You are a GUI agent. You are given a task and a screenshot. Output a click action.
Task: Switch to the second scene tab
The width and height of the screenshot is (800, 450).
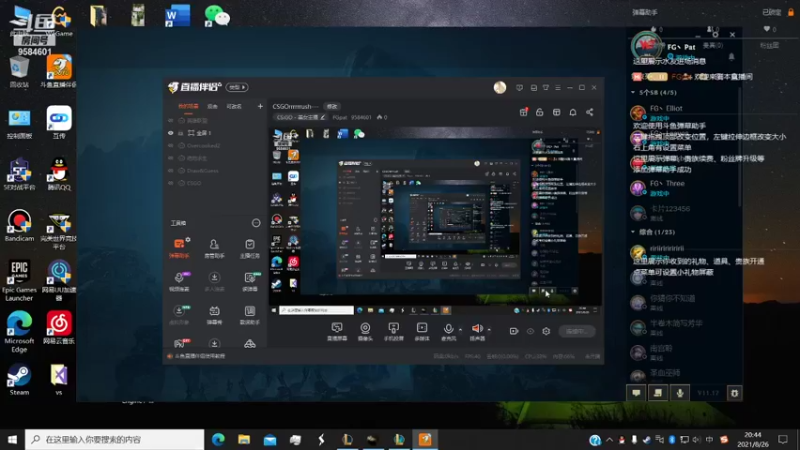tap(212, 106)
